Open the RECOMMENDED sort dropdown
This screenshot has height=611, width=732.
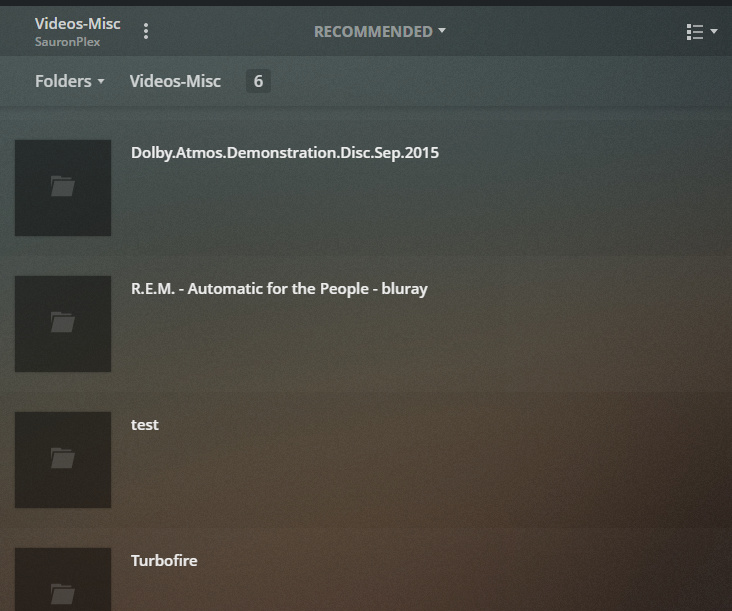380,31
